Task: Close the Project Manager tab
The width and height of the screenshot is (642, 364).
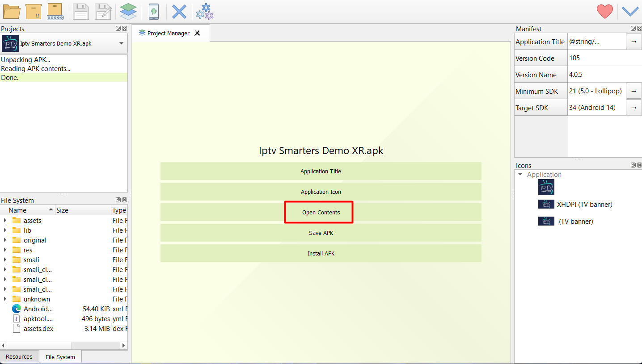Action: [197, 33]
